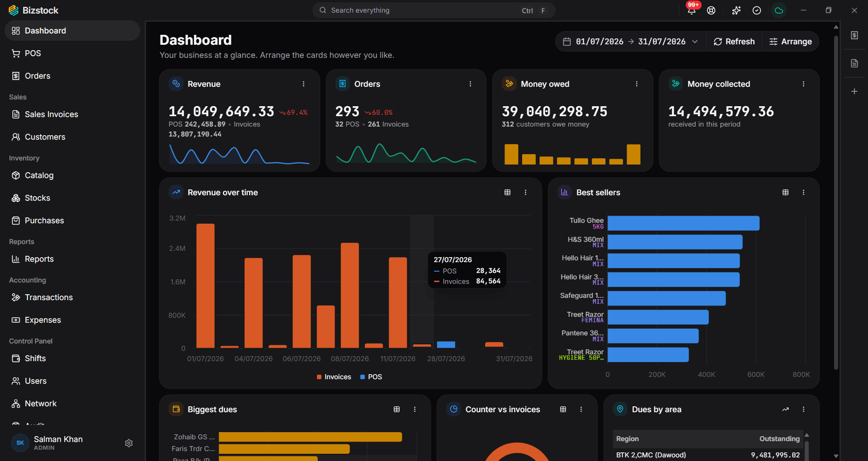Click the Revenue card sparkline chart
The image size is (868, 461).
[x=239, y=154]
